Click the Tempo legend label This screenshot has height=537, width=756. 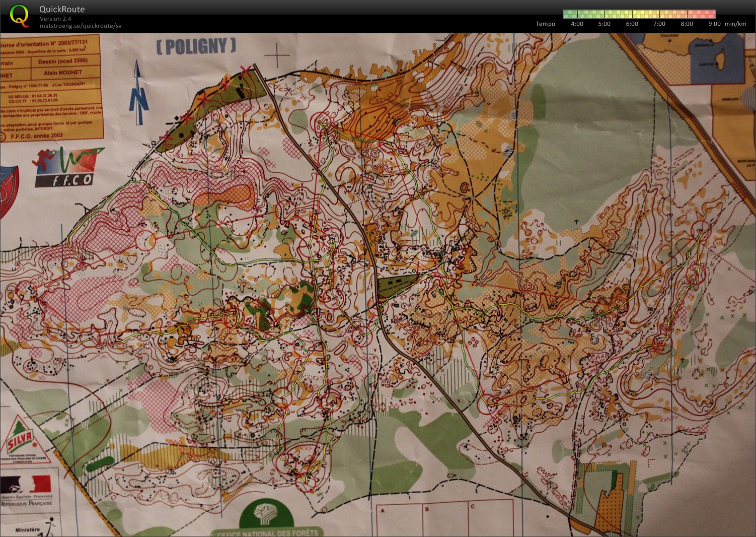click(545, 24)
